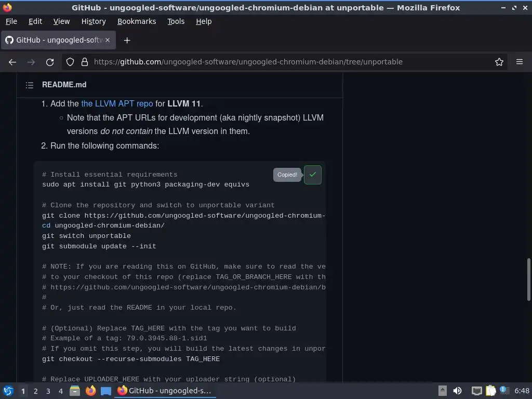Open the system start menu icon

click(x=8, y=391)
